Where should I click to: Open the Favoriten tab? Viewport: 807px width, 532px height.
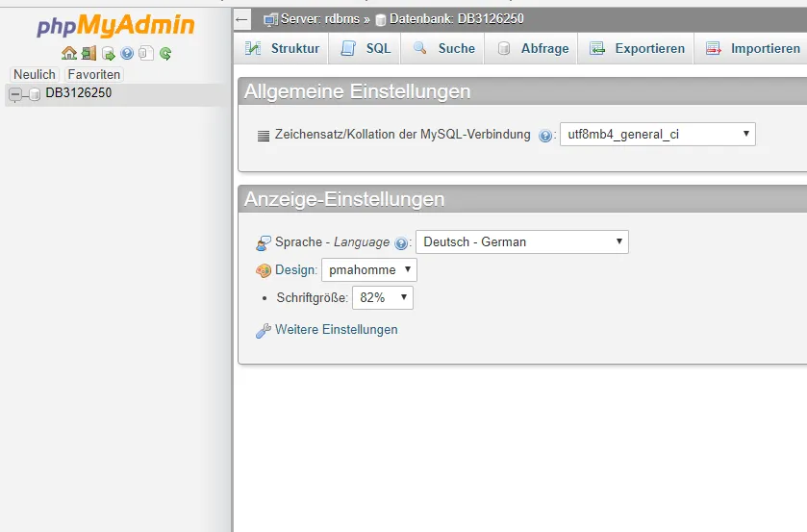coord(94,75)
